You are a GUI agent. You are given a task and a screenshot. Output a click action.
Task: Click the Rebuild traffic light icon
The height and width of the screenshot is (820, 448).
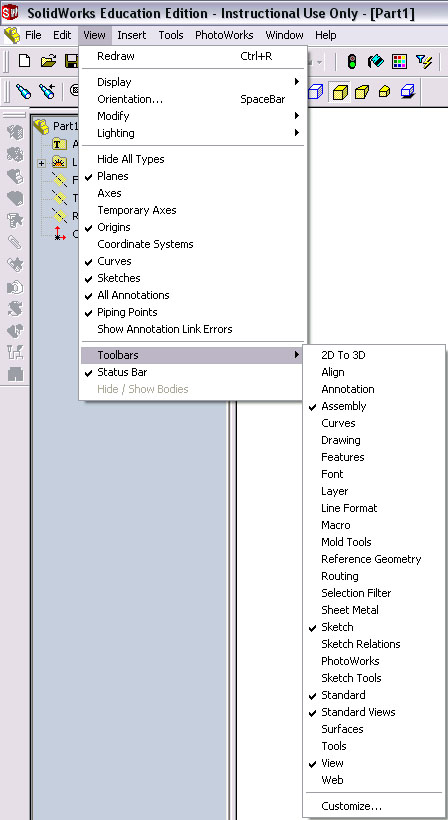[x=352, y=62]
